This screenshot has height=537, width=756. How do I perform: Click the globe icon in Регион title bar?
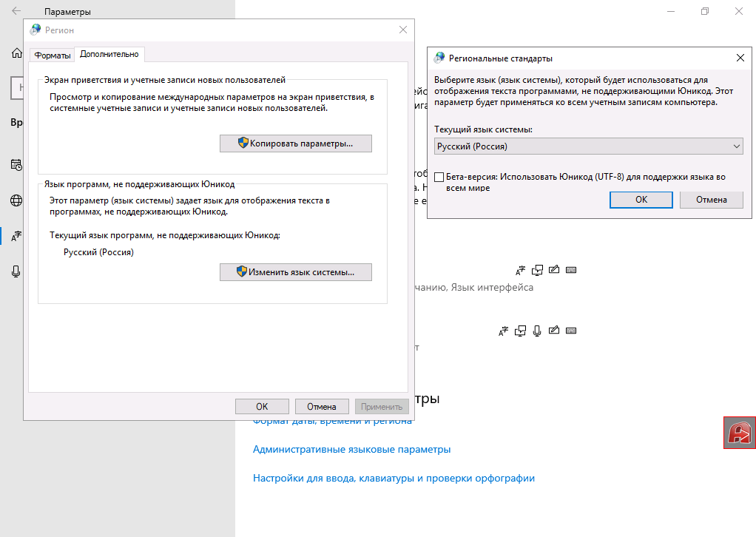(x=36, y=30)
